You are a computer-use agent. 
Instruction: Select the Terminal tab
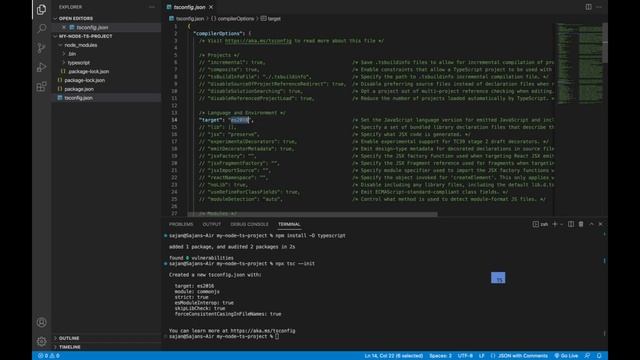289,224
